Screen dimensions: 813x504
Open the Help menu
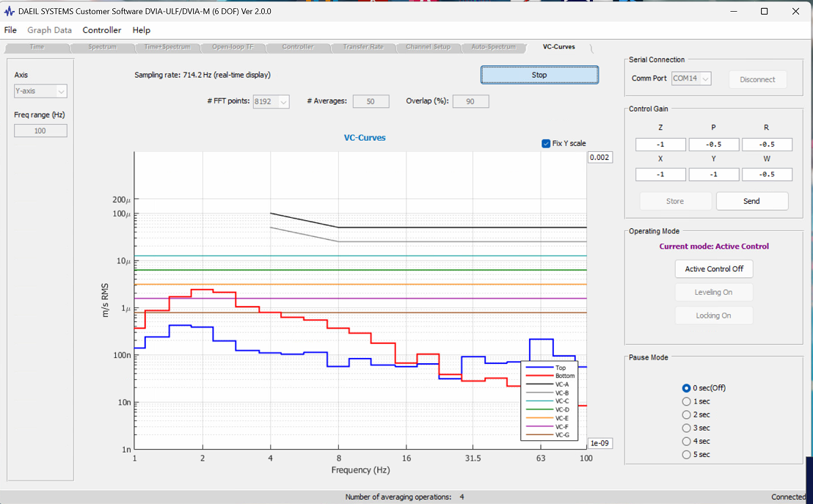[x=141, y=30]
